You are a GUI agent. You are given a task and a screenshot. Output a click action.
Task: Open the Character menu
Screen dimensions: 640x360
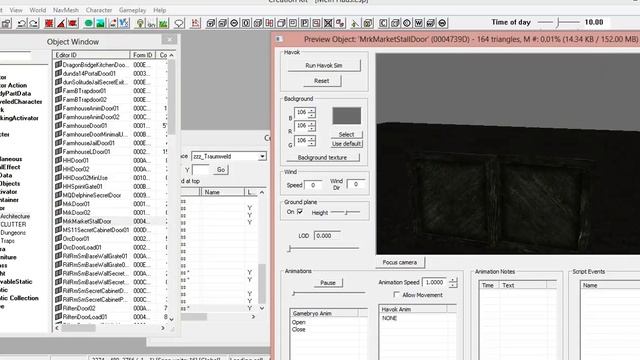point(99,10)
